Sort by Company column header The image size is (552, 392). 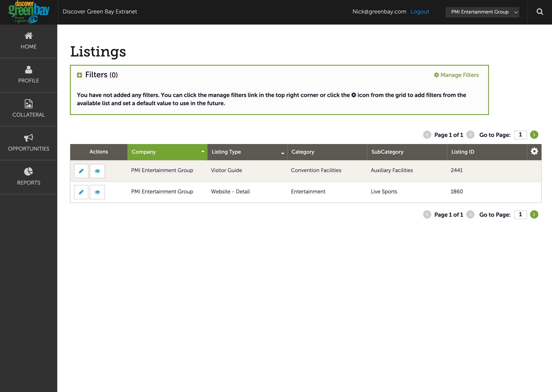click(x=167, y=152)
